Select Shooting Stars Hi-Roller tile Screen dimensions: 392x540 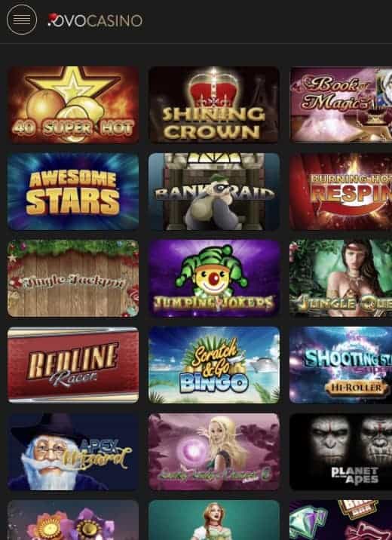(341, 365)
